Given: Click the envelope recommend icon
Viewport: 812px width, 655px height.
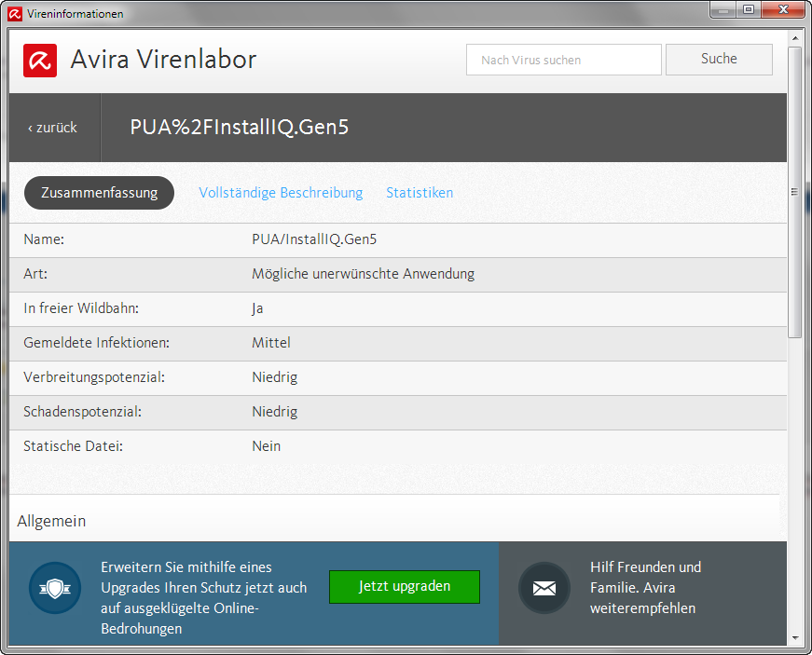Looking at the screenshot, I should point(544,588).
